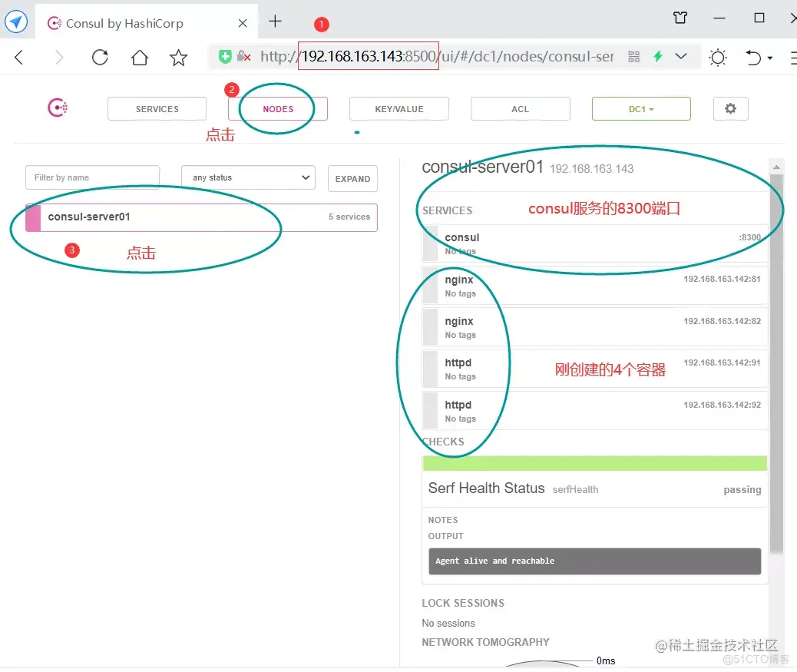Open the any status dropdown
797x672 pixels.
point(248,177)
